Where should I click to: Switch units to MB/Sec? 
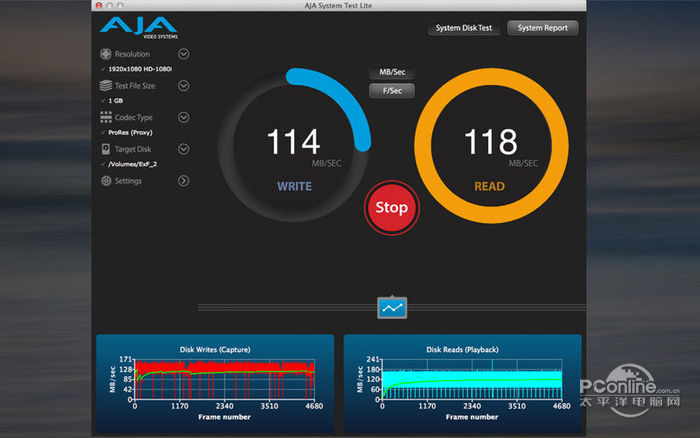[x=392, y=72]
